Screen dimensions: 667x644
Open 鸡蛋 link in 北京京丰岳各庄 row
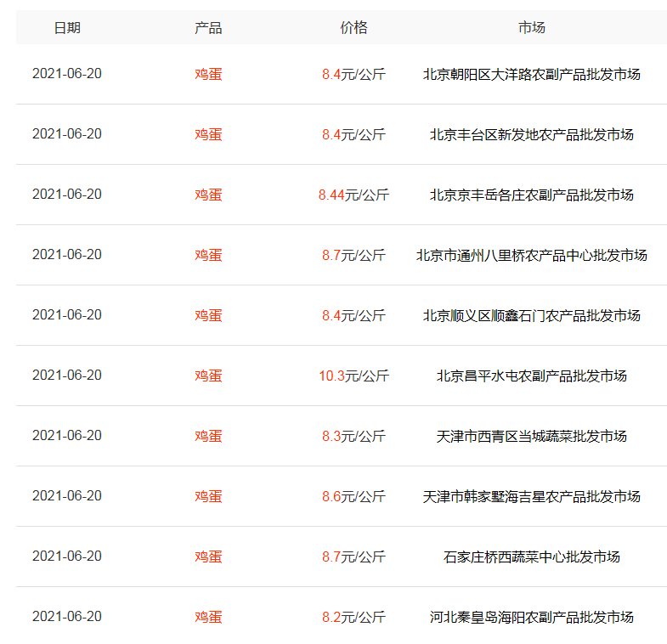208,195
